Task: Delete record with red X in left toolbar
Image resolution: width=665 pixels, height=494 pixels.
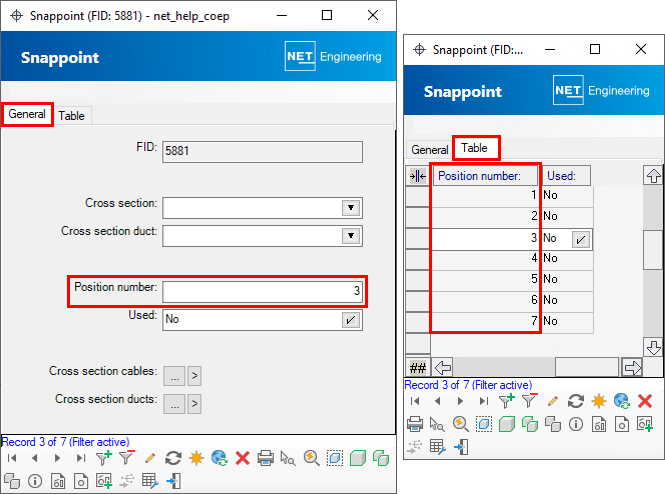Action: click(x=242, y=458)
